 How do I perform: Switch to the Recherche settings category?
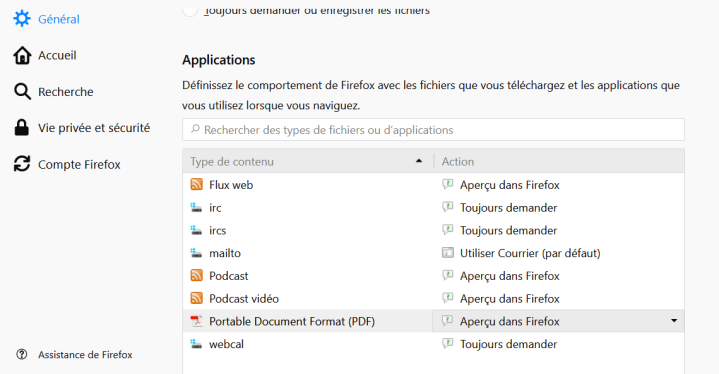(x=66, y=92)
